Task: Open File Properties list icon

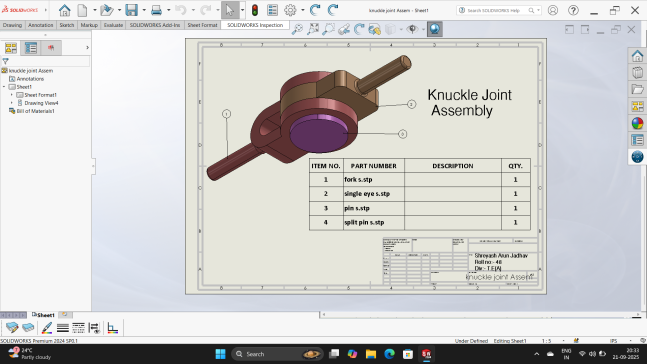Action: click(272, 10)
